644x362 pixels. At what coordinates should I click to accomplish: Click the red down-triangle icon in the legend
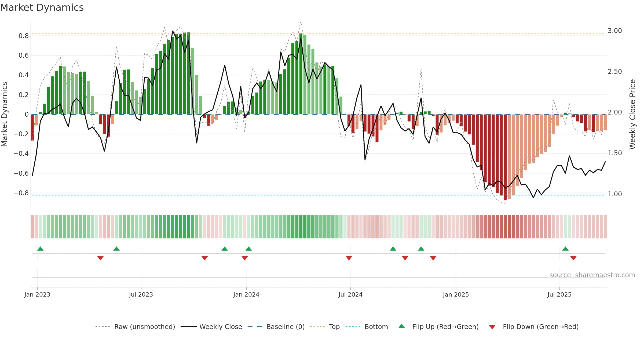click(492, 327)
